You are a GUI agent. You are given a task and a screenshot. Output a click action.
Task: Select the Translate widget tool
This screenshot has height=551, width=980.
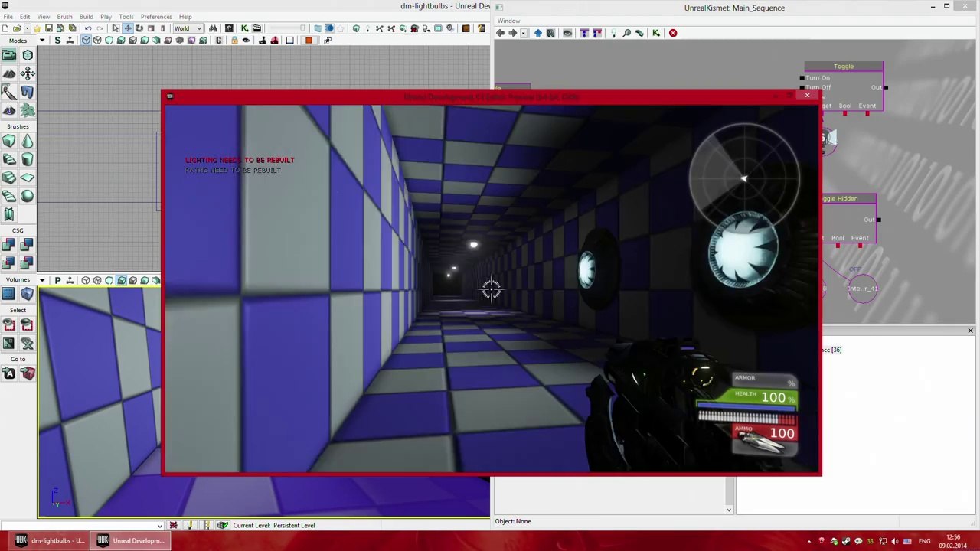[x=128, y=28]
